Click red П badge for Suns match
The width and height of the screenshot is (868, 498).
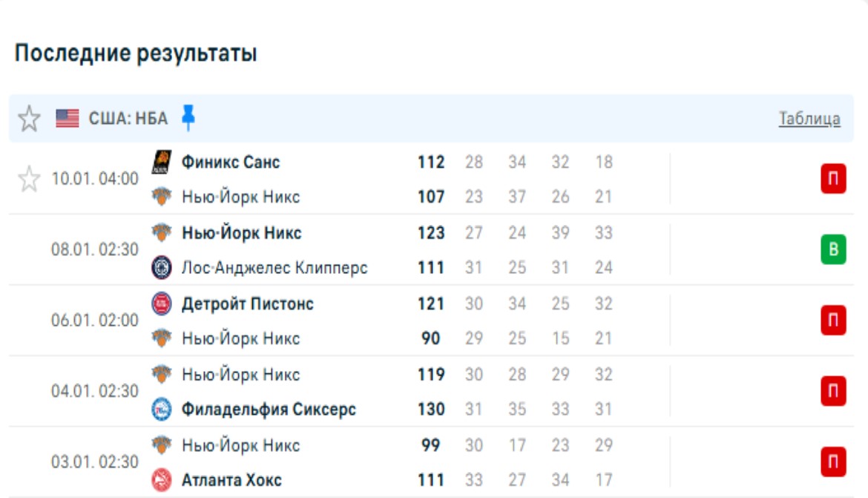[x=833, y=180]
